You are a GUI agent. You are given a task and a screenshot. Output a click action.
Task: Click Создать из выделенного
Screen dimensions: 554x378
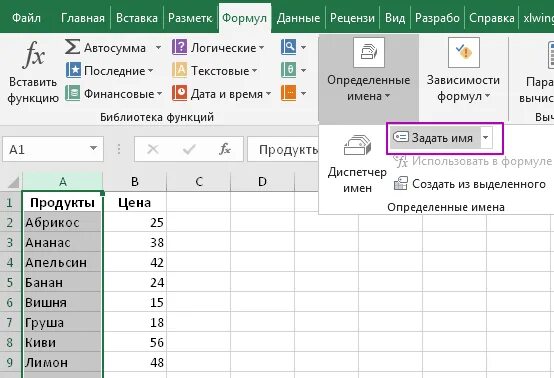pyautogui.click(x=479, y=184)
